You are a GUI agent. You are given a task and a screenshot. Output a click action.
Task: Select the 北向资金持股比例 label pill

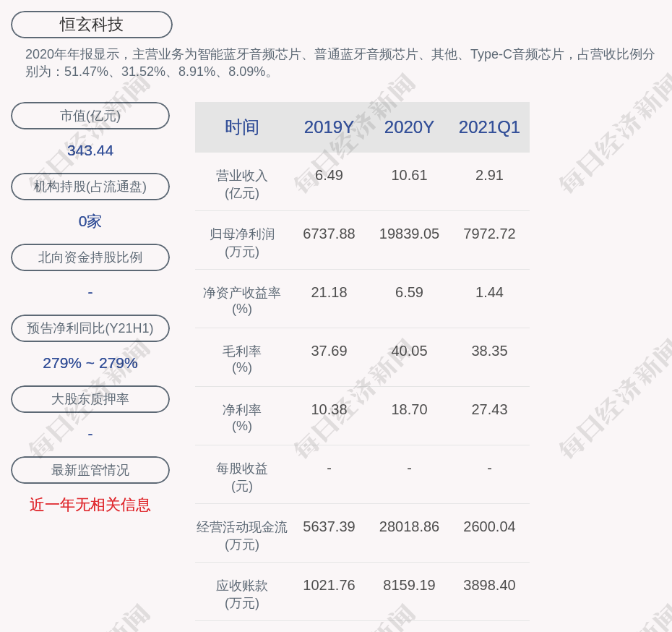pyautogui.click(x=90, y=257)
